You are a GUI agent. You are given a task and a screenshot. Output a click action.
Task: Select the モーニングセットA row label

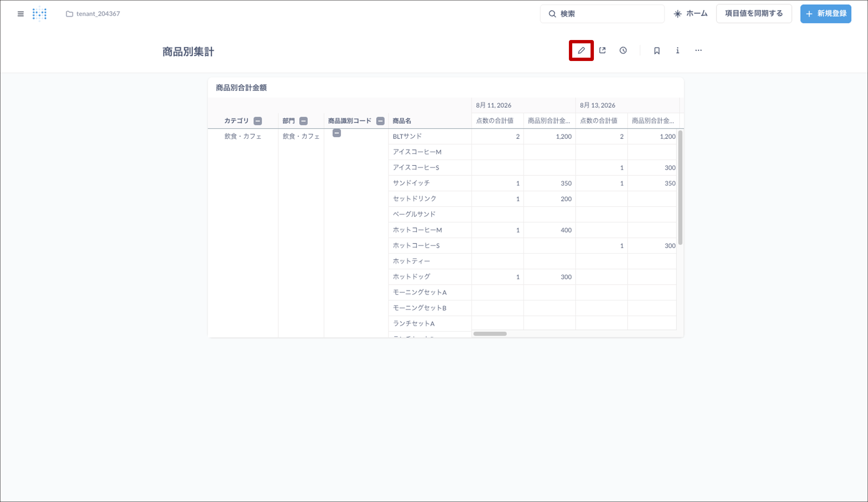coord(420,292)
